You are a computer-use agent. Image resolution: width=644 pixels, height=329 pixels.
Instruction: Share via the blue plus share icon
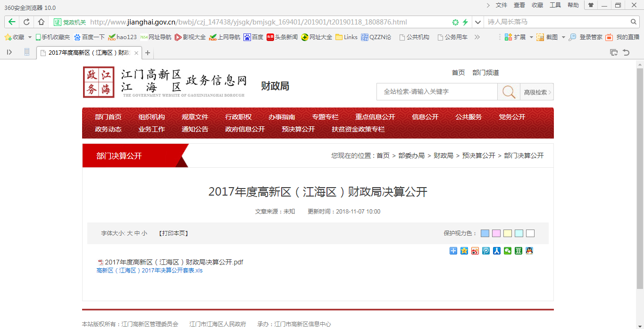(x=453, y=251)
